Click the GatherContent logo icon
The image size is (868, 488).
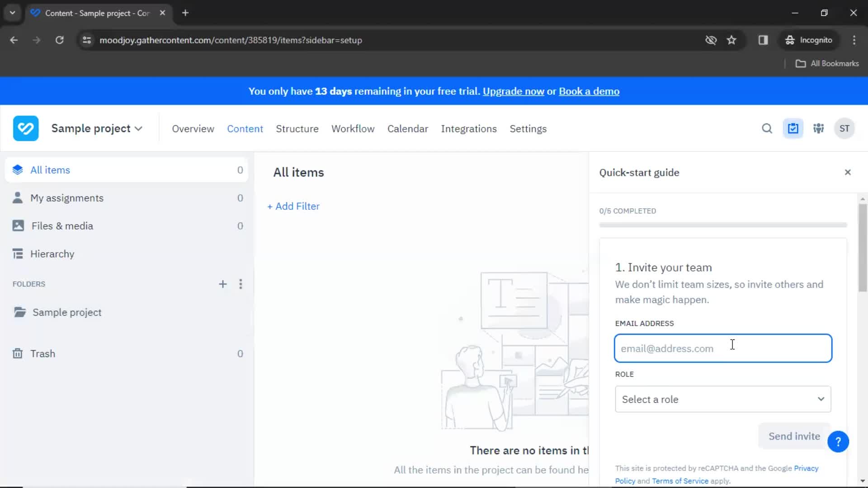(x=26, y=128)
